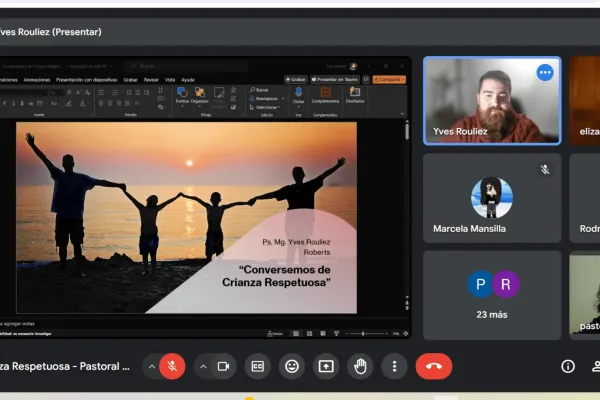Click the PowerPoint search box

pyautogui.click(x=188, y=66)
